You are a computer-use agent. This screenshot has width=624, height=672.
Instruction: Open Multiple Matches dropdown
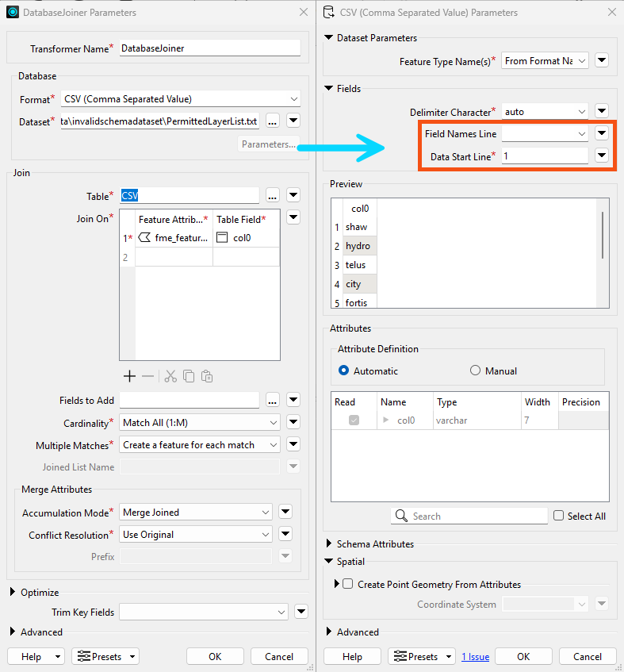[x=200, y=445]
